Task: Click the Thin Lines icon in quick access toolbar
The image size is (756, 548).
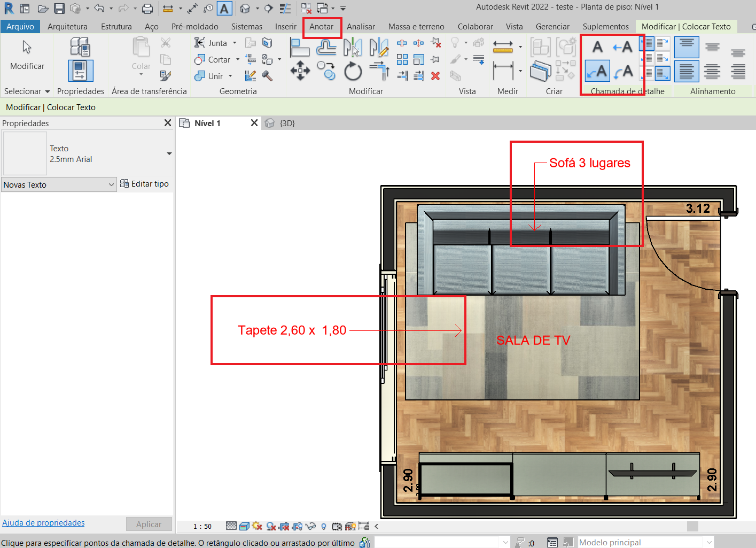Action: tap(285, 9)
